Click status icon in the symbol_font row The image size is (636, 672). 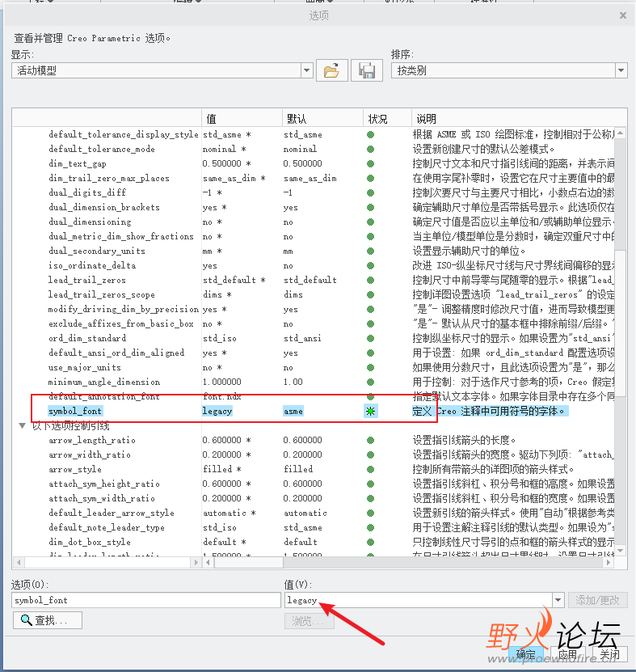point(370,412)
